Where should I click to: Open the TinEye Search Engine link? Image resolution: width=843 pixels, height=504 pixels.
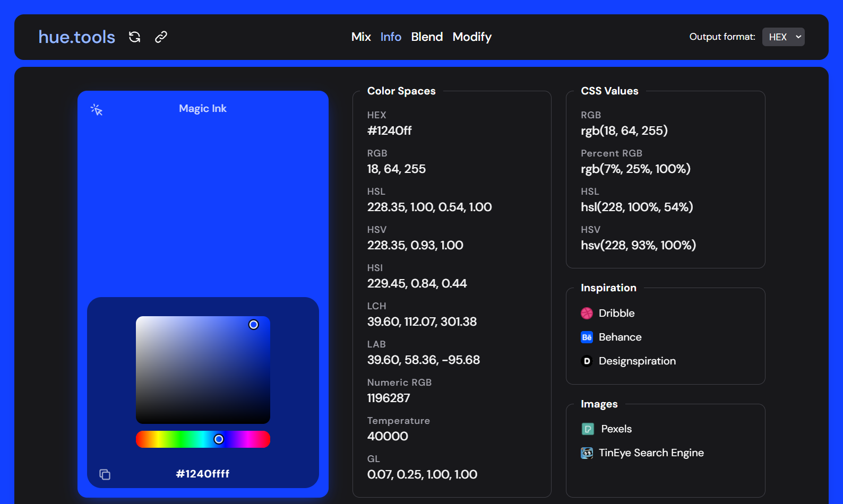point(651,453)
